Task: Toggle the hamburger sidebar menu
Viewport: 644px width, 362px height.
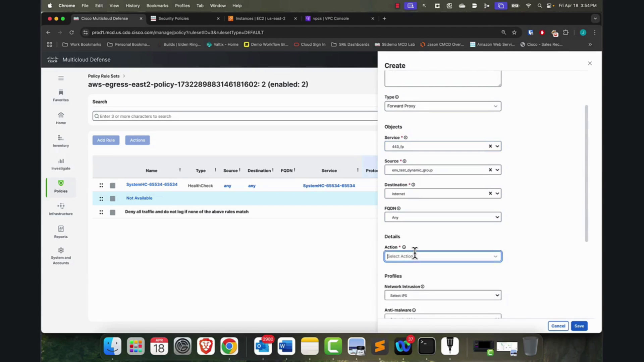Action: pos(61,78)
